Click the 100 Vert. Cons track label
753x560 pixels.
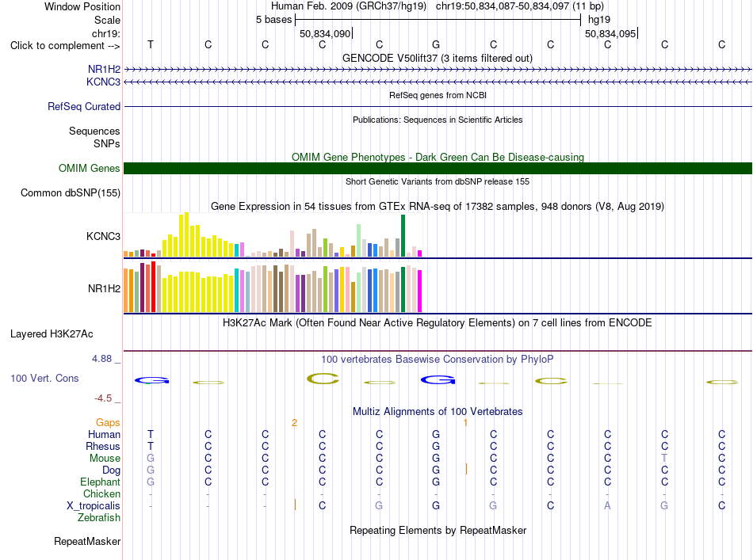[44, 378]
